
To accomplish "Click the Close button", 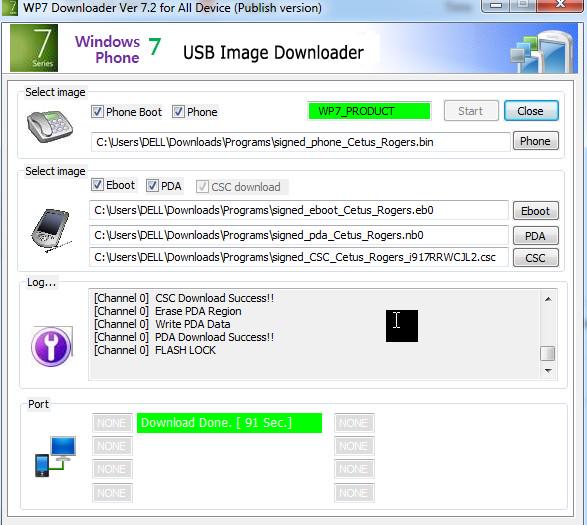I will pos(531,111).
